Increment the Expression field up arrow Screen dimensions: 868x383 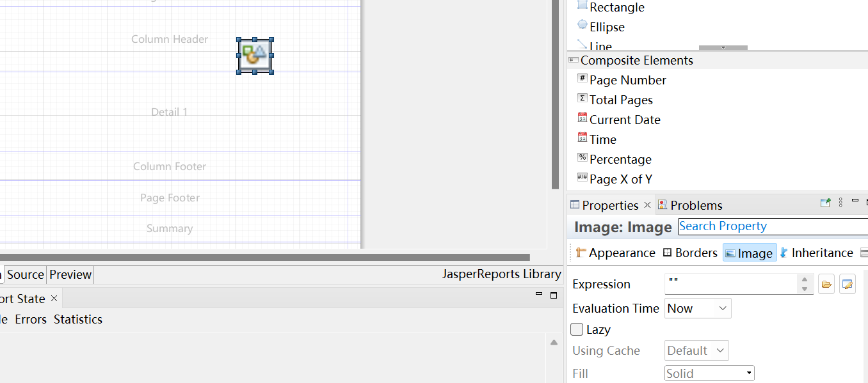[805, 279]
